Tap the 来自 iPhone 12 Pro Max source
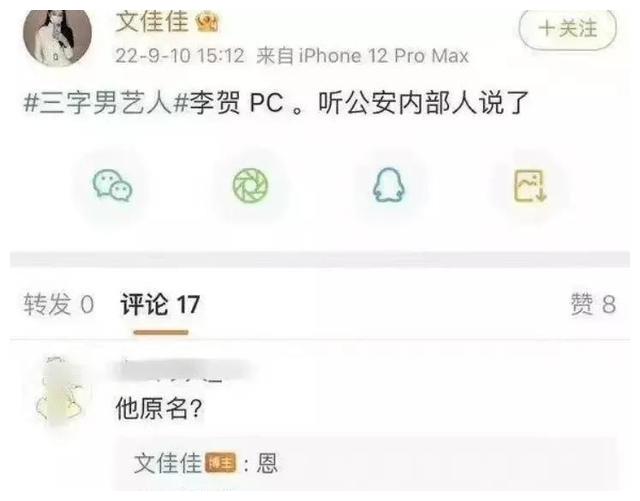Screen dimensions: 640x501 362,56
